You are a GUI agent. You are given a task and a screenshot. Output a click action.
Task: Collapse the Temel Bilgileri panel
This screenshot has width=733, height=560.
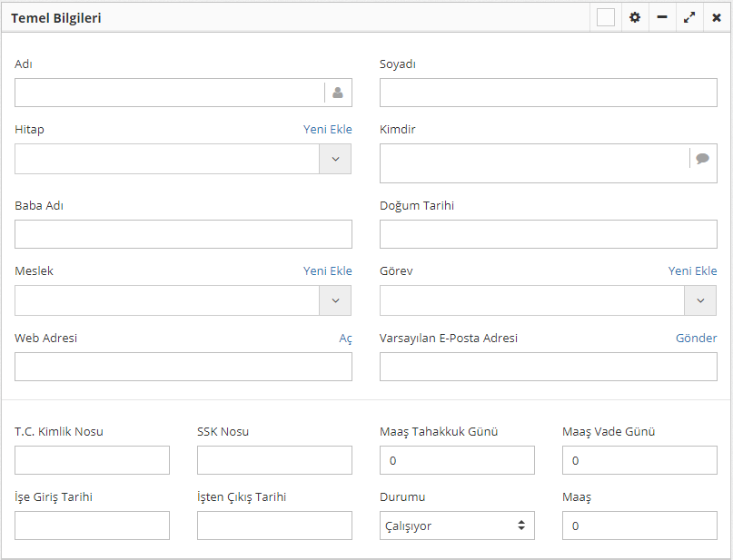[x=662, y=17]
